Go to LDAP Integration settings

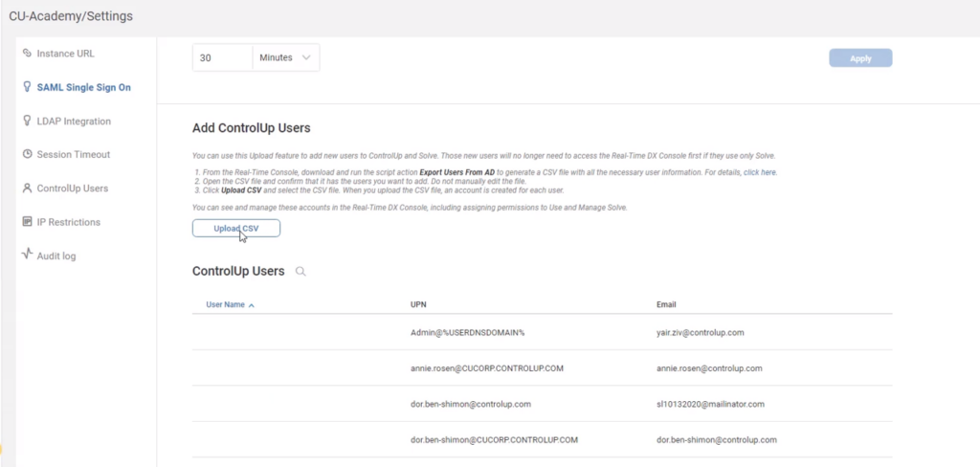74,122
